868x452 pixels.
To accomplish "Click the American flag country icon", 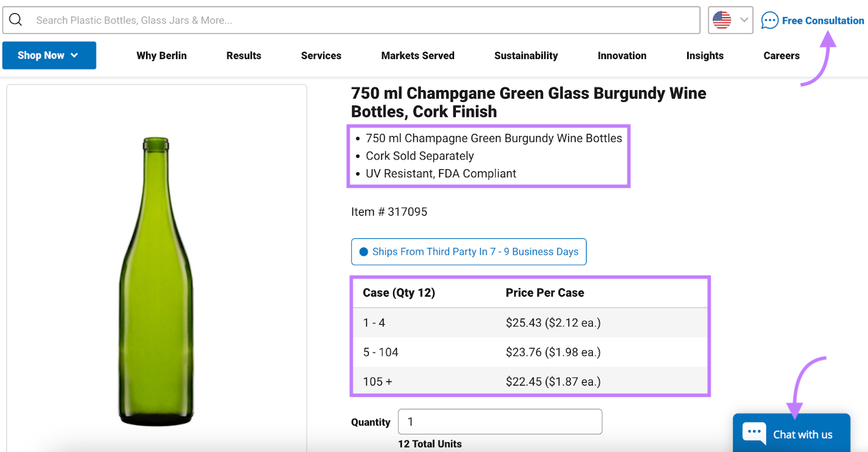I will click(722, 19).
